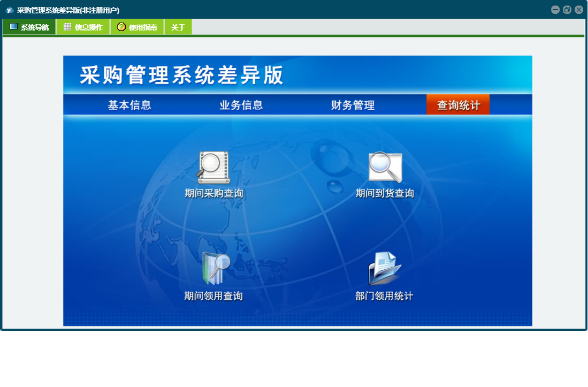Screen dimensions: 588x387
Task: Open the 信息操作 menu text
Action: point(89,27)
